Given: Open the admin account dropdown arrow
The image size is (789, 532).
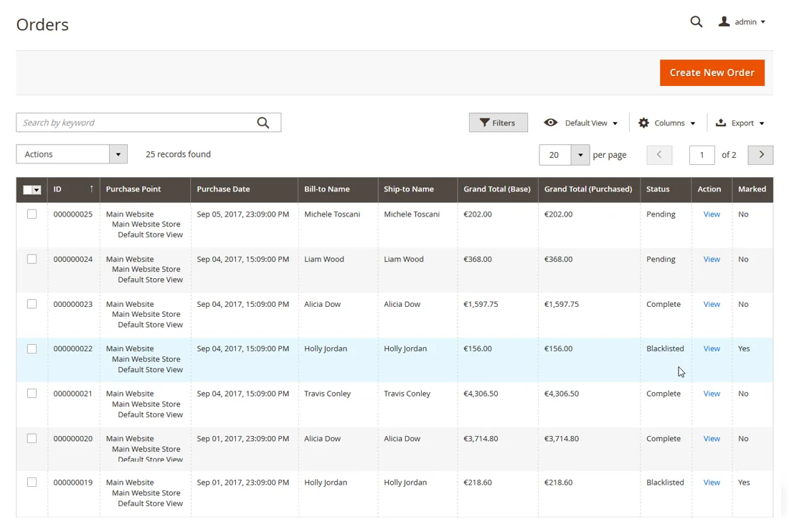Looking at the screenshot, I should point(763,22).
